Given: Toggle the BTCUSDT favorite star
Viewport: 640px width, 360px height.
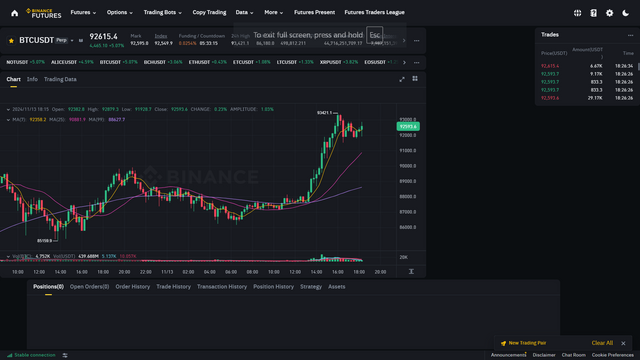Looking at the screenshot, I should pyautogui.click(x=11, y=40).
